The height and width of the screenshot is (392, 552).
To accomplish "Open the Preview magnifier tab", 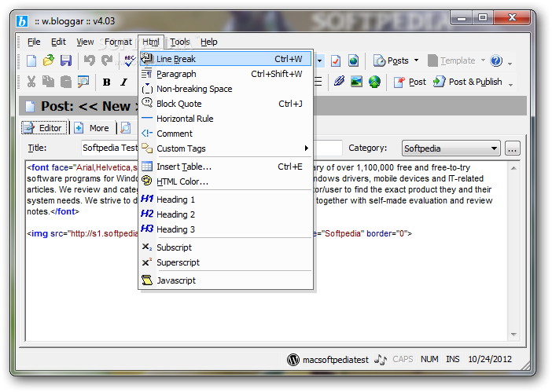I will (x=126, y=128).
